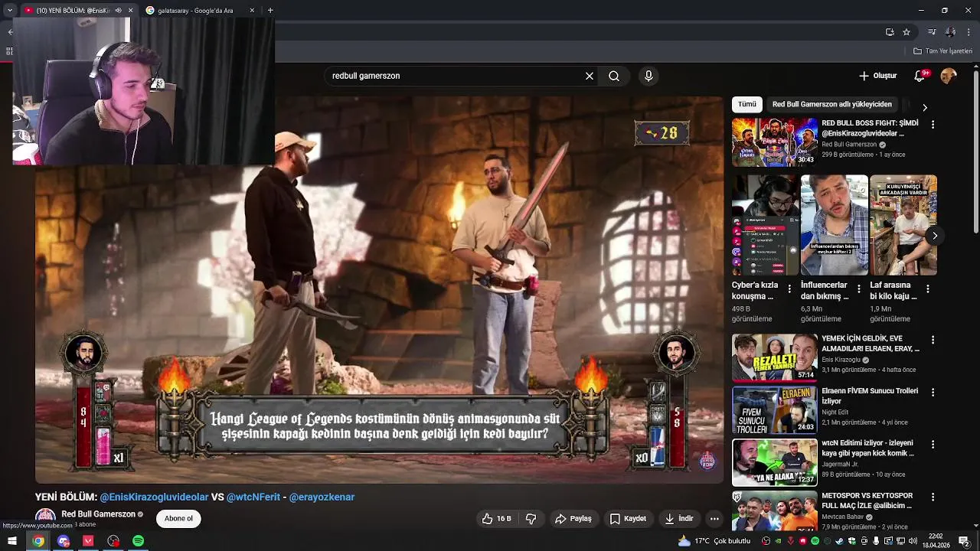Open the @wtcNFerit mention link
The image size is (980, 551).
click(253, 497)
